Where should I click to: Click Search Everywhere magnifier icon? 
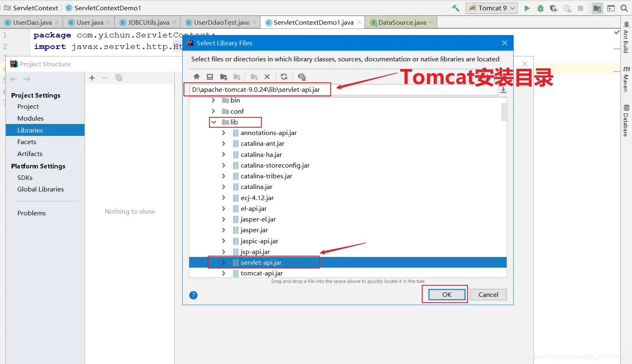tap(624, 8)
